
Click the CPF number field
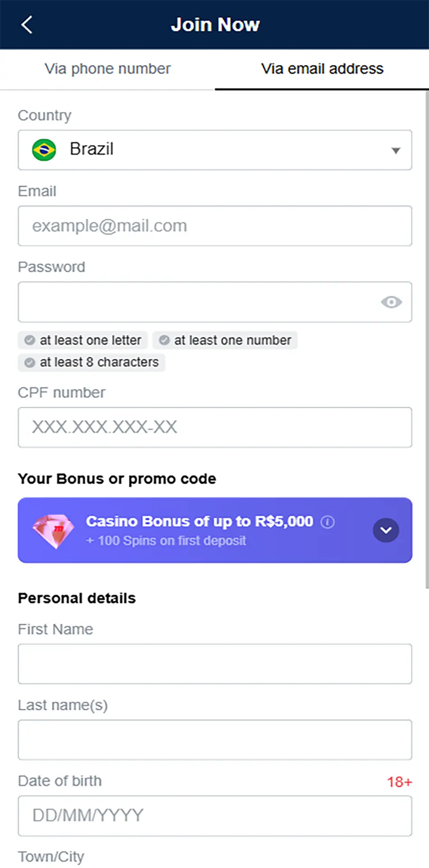point(214,428)
